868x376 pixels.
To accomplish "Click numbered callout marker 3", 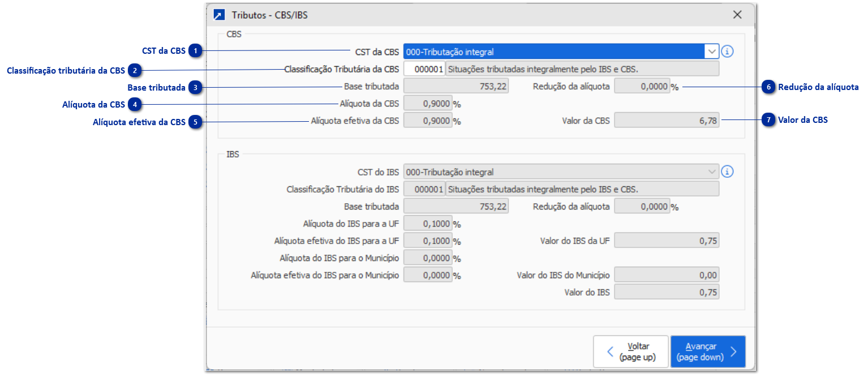I will (x=195, y=88).
